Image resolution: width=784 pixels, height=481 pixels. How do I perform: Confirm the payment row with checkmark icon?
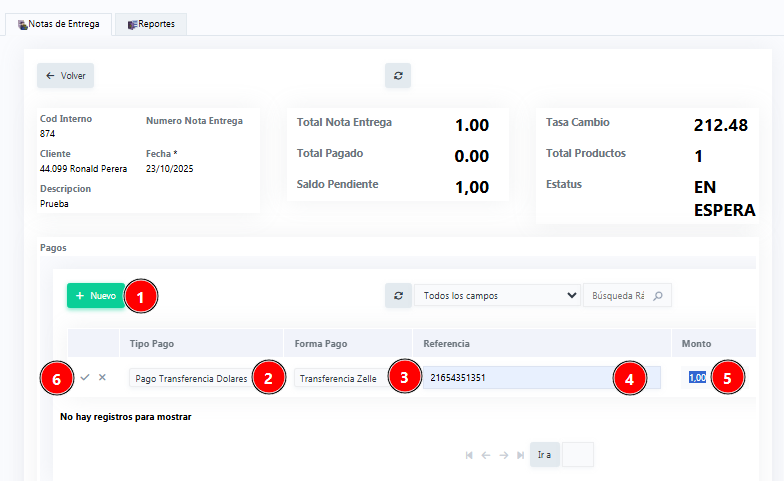85,378
